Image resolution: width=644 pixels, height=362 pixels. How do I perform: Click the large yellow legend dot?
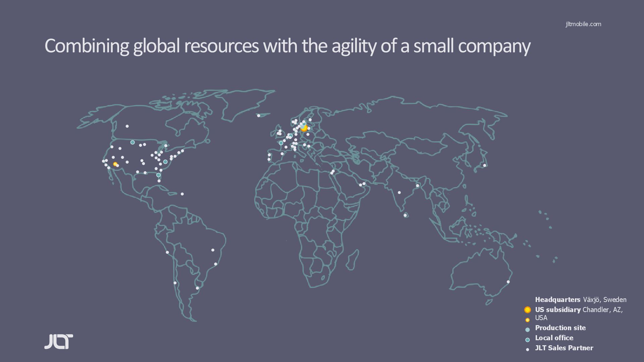[527, 310]
